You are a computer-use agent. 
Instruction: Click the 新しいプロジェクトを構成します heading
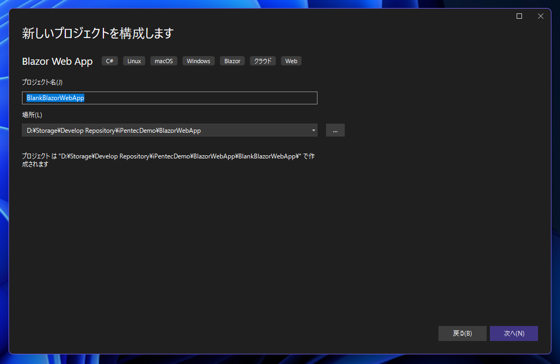click(98, 33)
